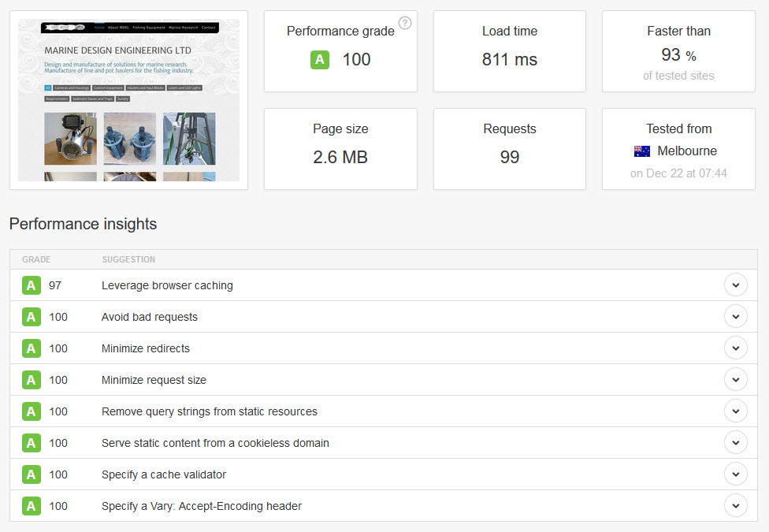The height and width of the screenshot is (532, 769).
Task: Click the on Dec 22 at 07:44 timestamp
Action: [x=678, y=173]
